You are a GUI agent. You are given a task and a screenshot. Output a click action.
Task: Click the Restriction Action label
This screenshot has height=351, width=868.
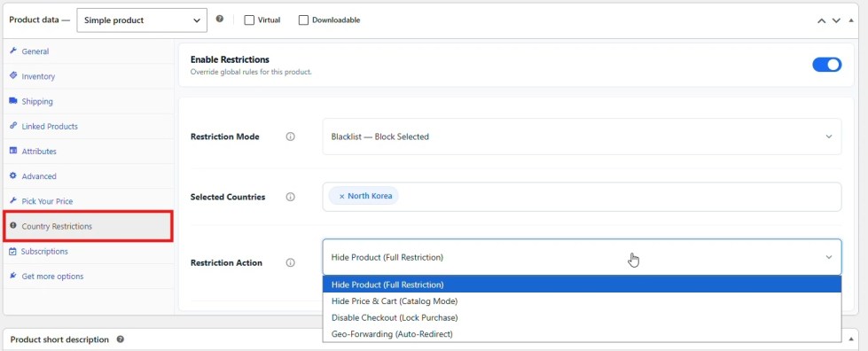[x=226, y=262]
